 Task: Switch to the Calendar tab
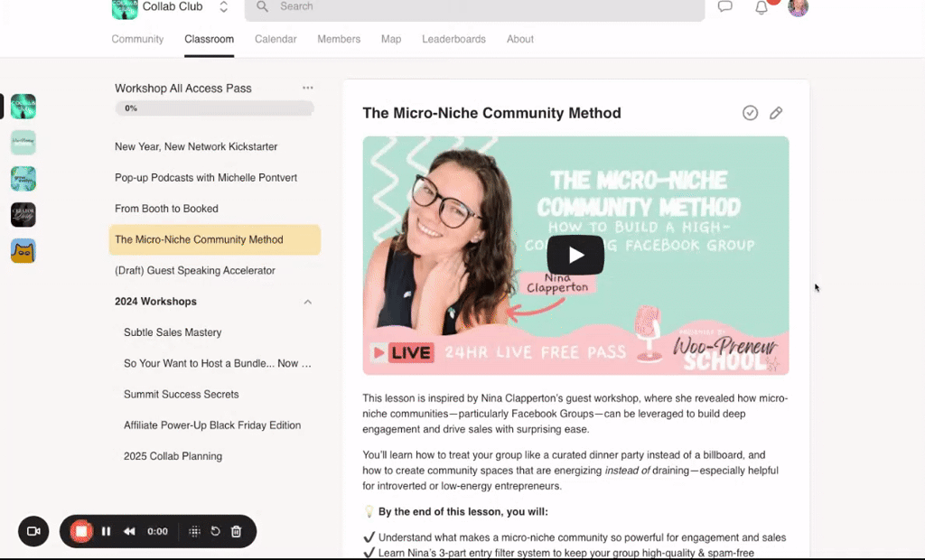[x=276, y=39]
